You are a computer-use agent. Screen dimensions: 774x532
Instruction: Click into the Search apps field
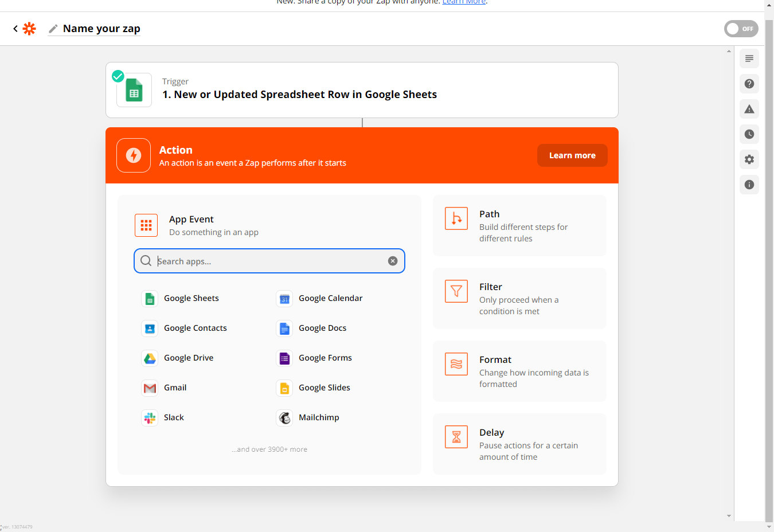click(x=269, y=261)
